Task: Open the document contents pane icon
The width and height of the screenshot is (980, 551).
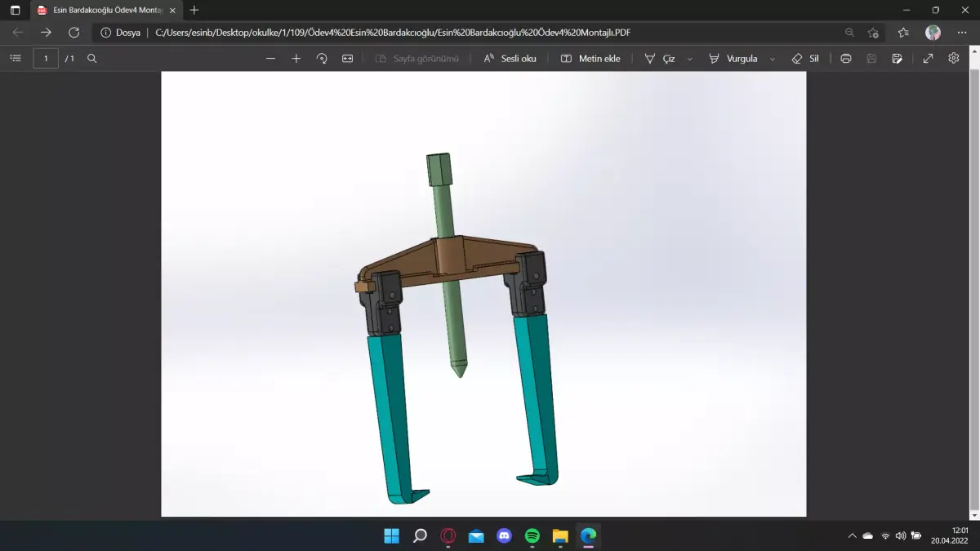Action: [x=15, y=58]
